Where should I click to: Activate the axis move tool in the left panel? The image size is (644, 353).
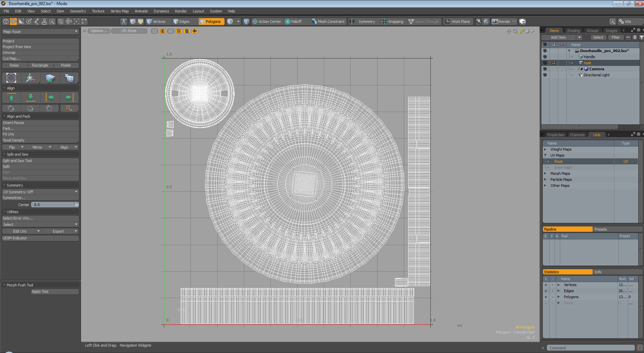coord(30,78)
